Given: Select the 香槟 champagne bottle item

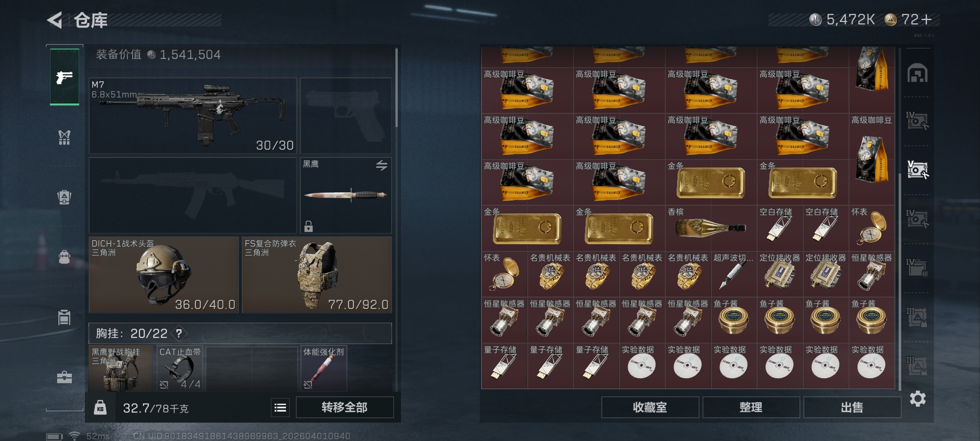Looking at the screenshot, I should (711, 228).
